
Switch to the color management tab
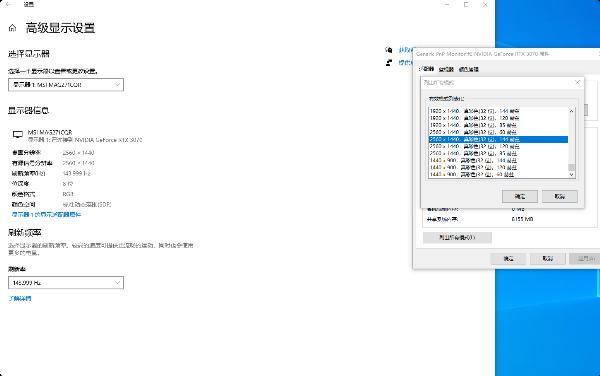pos(468,69)
